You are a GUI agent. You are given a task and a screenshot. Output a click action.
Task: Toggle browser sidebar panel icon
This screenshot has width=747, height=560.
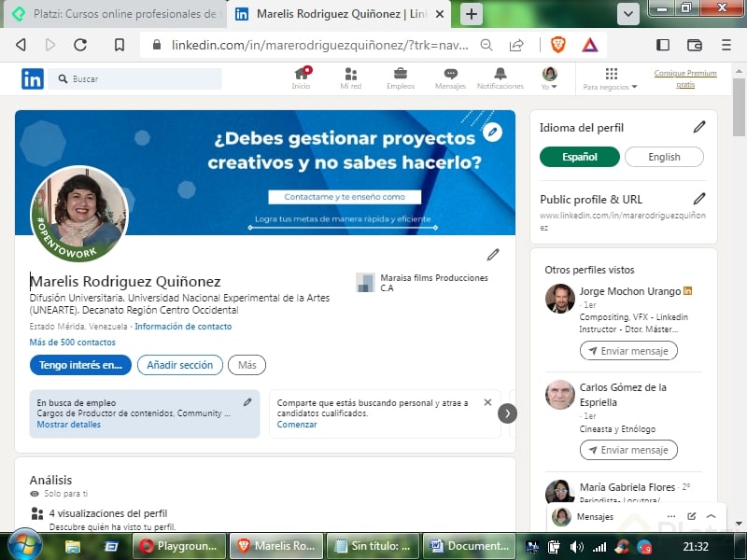point(663,45)
